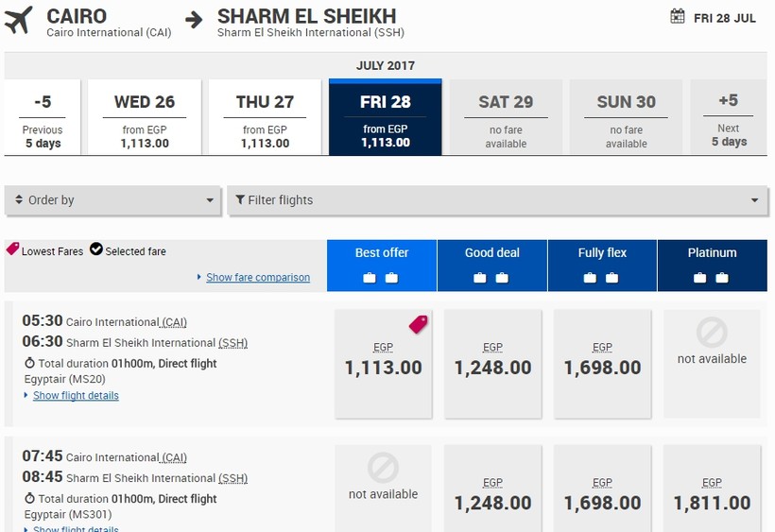Screen dimensions: 775x532
Task: Click the baggage icons under Platinum
Action: coord(711,278)
